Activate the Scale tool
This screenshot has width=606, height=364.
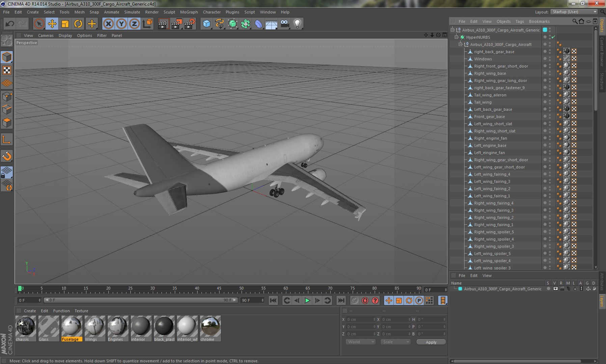point(65,24)
